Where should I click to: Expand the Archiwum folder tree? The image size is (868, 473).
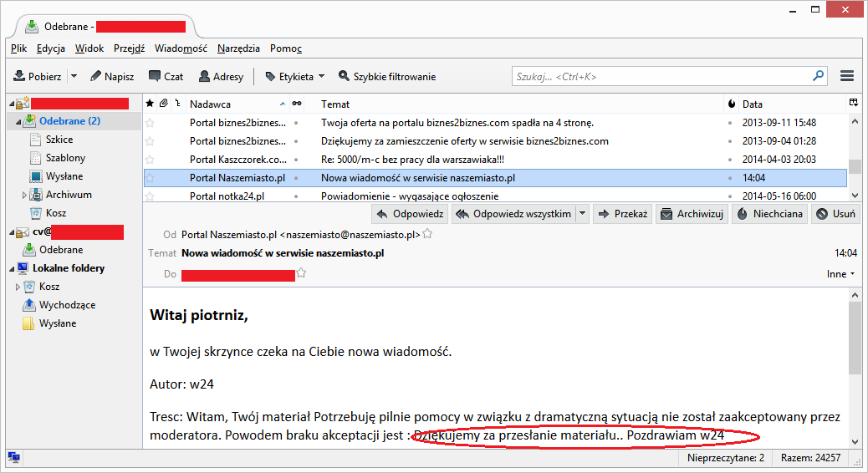click(25, 195)
